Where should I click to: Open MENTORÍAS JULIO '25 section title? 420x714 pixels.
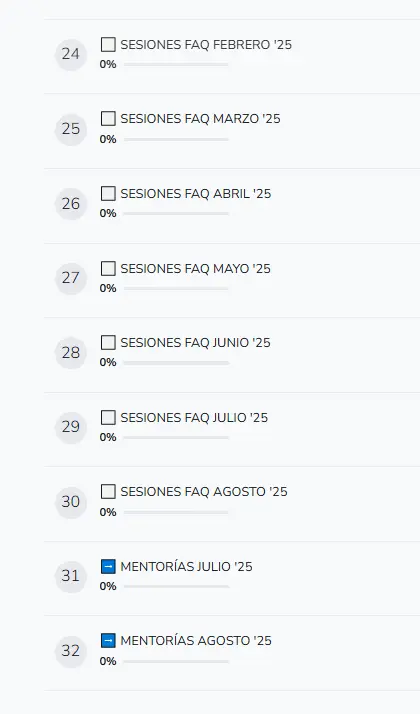(x=186, y=566)
